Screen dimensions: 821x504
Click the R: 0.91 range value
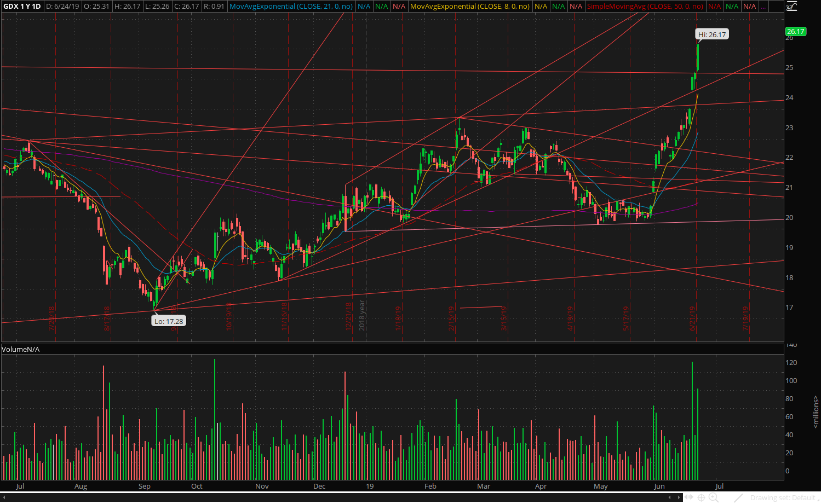(x=214, y=7)
